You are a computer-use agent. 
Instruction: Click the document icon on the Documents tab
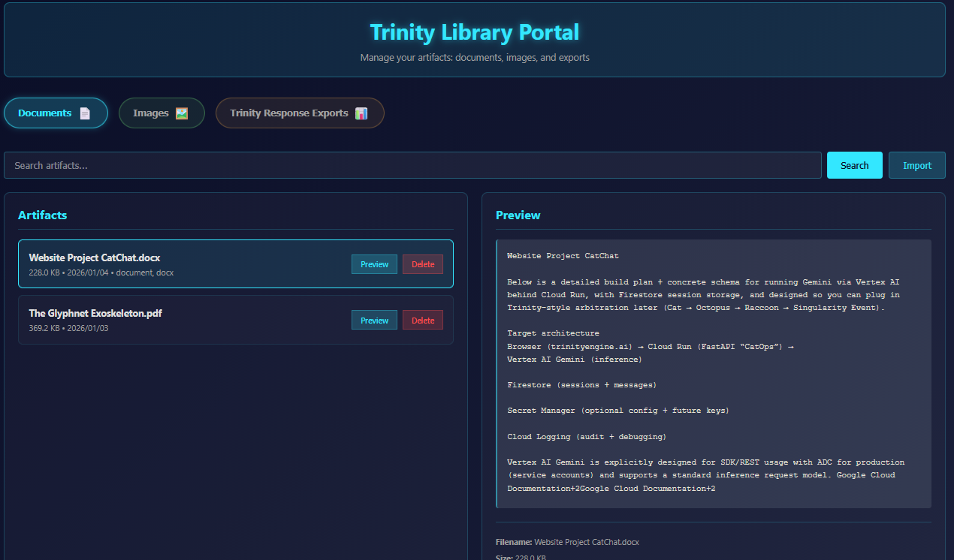(x=84, y=113)
